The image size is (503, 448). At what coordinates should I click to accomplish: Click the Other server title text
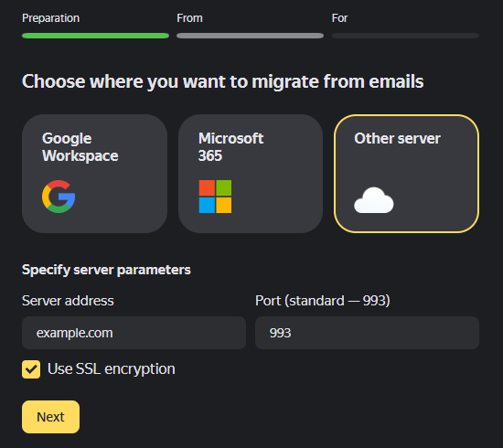397,139
